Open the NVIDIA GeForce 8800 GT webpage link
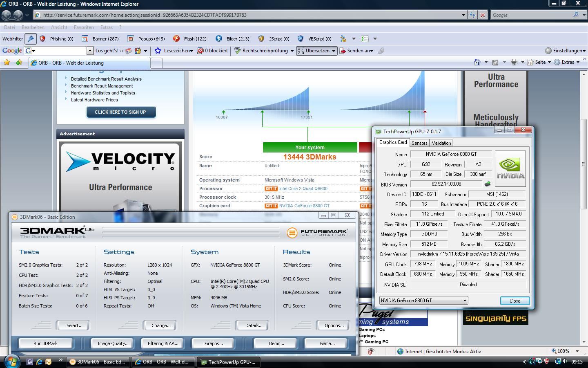This screenshot has height=368, width=588. pyautogui.click(x=304, y=206)
